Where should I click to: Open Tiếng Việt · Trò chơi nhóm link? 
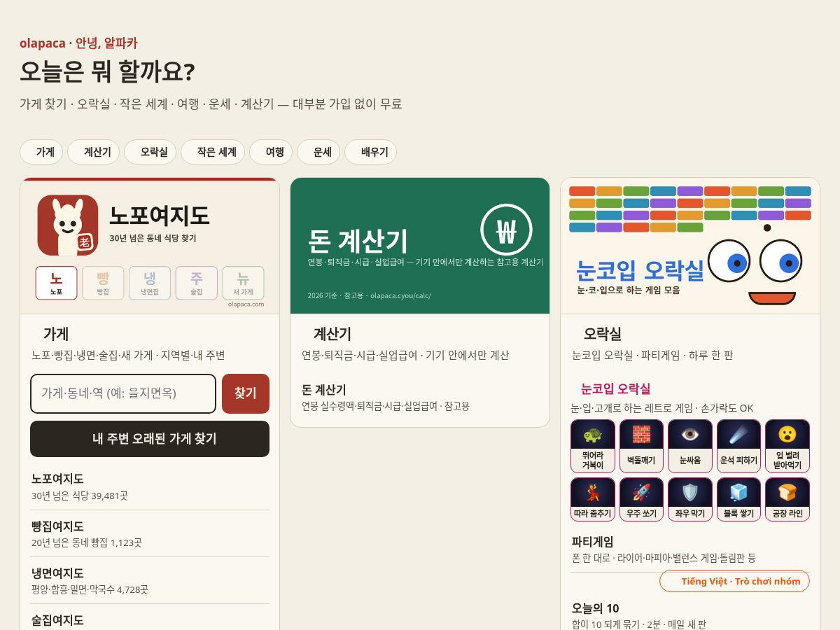(734, 581)
